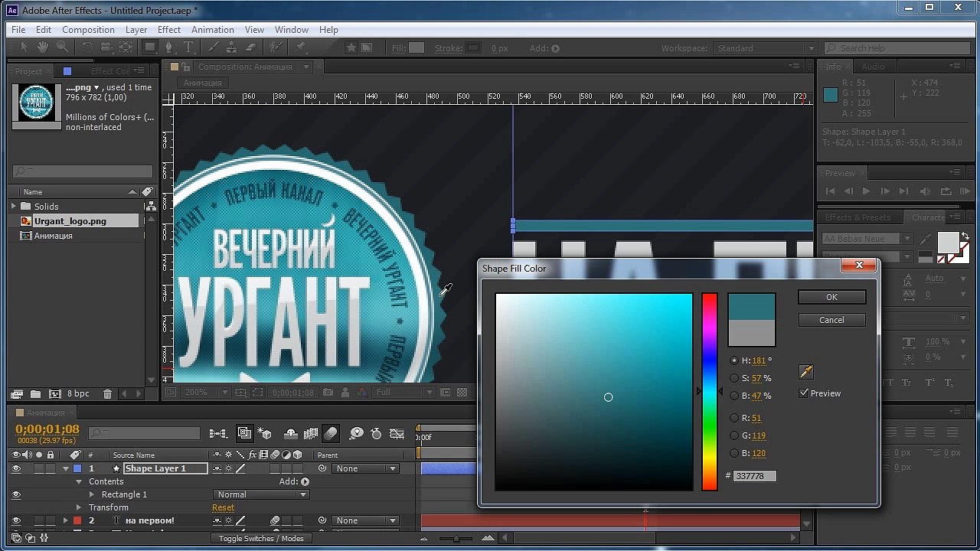Click Toggle Switches / Modes button
980x551 pixels.
pos(261,539)
